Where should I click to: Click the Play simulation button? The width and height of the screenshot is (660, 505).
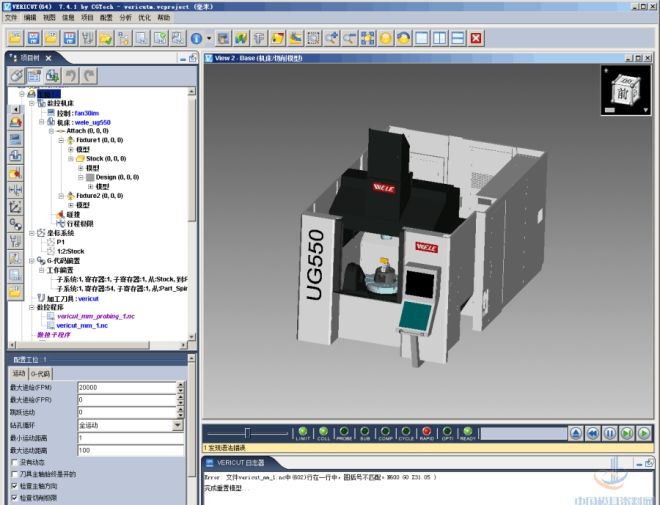[x=644, y=433]
